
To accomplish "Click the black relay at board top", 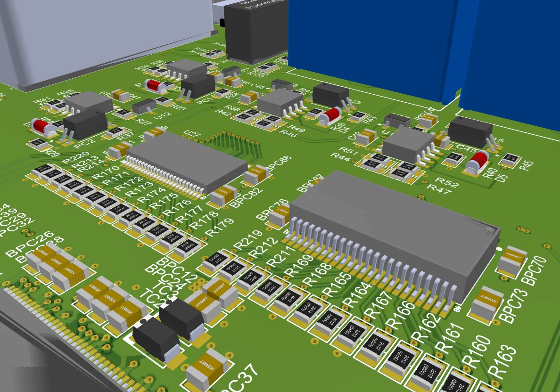I will [x=255, y=31].
